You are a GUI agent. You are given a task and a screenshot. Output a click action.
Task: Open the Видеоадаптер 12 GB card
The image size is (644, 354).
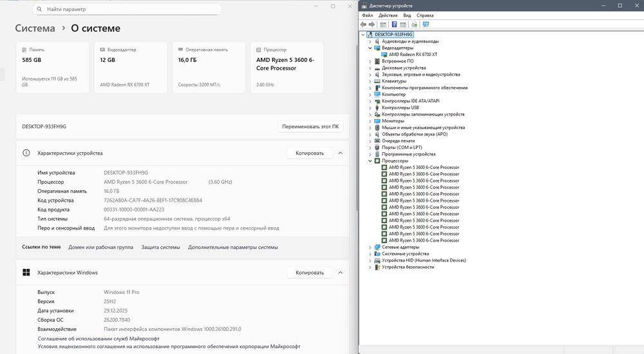pos(131,68)
